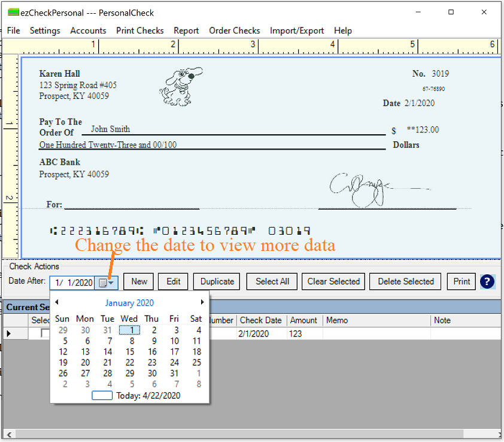Toggle the Select checkbox in the first row
Viewport: 504px width, 442px height.
[x=45, y=334]
